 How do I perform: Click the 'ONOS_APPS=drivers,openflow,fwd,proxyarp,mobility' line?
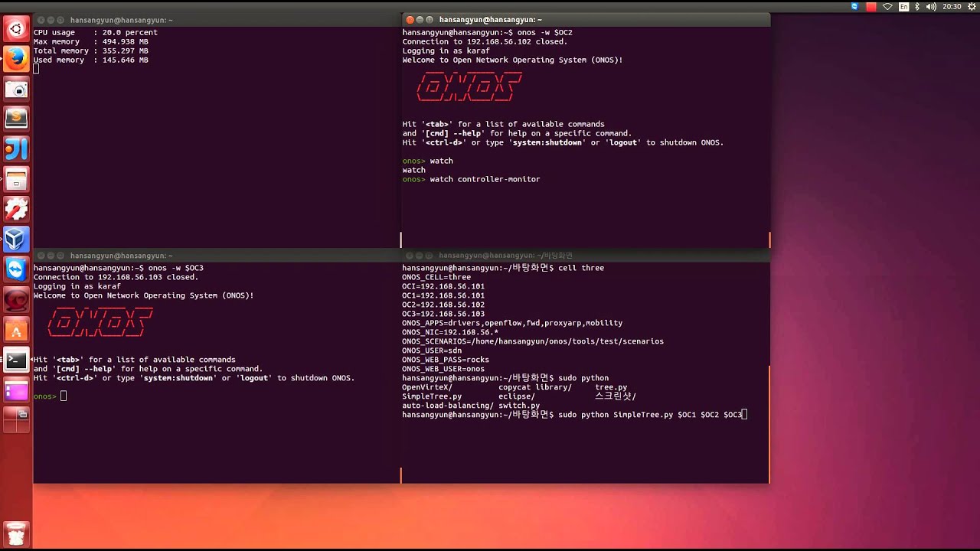(x=512, y=323)
